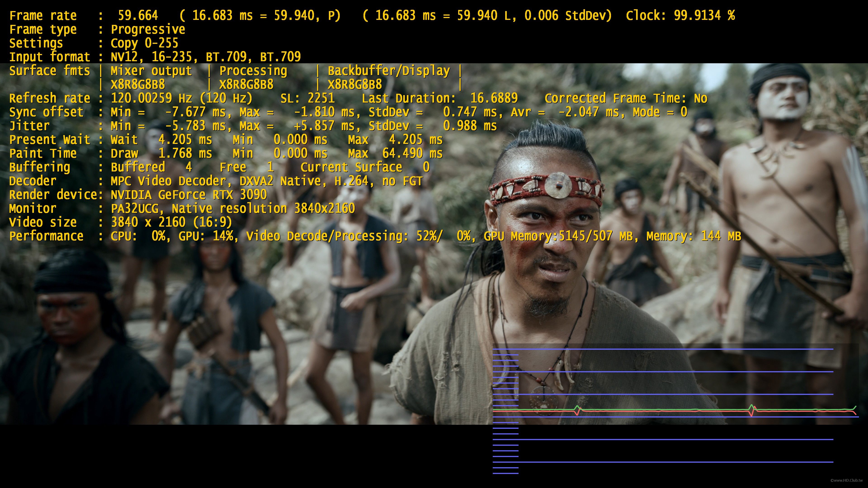Screen dimensions: 868x488
Task: Click the X8R8G8B8 value under Backbuffer/Display
Action: click(x=355, y=84)
